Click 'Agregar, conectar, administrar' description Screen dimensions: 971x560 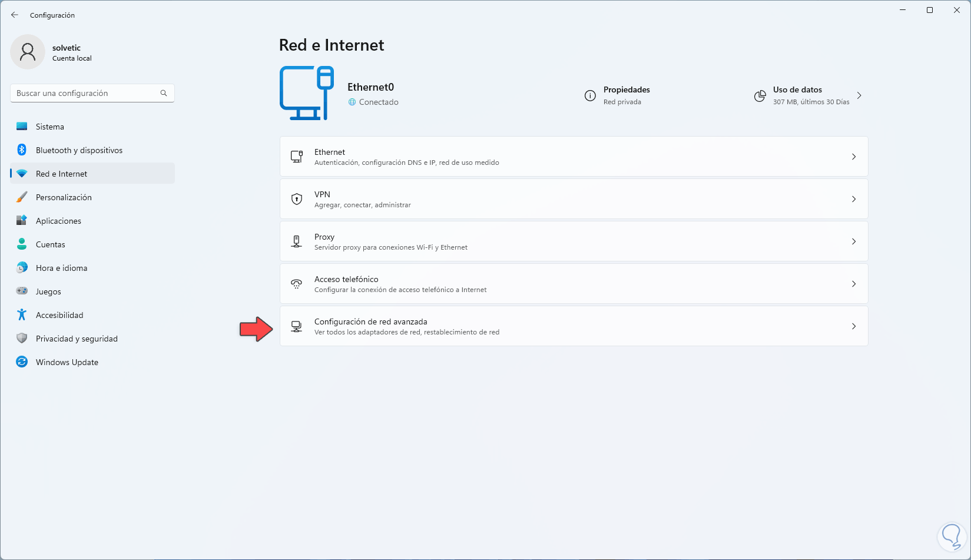pyautogui.click(x=363, y=205)
